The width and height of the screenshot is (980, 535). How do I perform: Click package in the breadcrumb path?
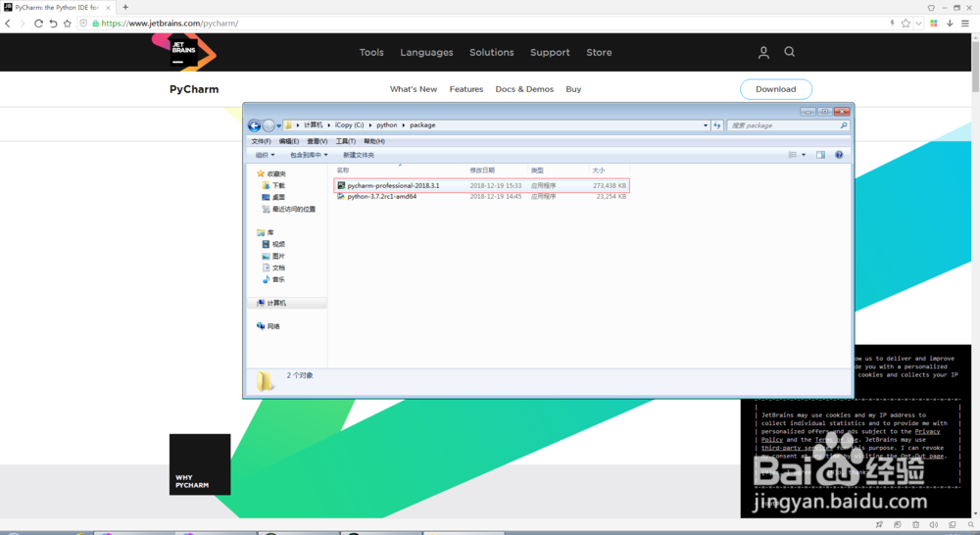click(x=422, y=125)
